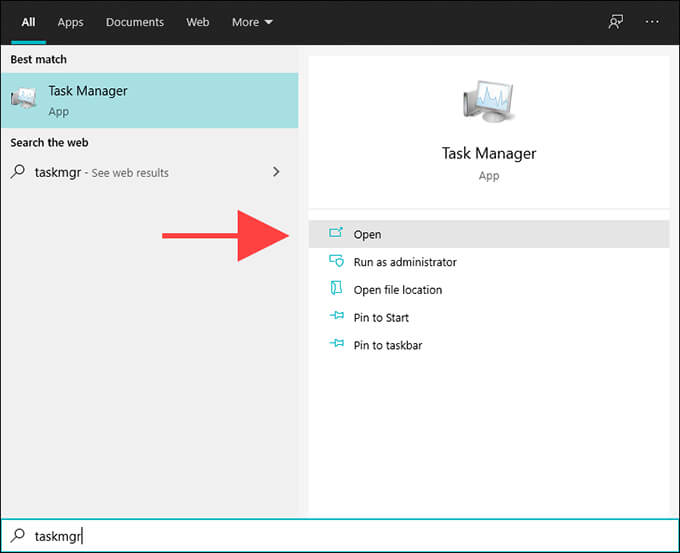680x553 pixels.
Task: Select Pin to Start
Action: pyautogui.click(x=489, y=317)
